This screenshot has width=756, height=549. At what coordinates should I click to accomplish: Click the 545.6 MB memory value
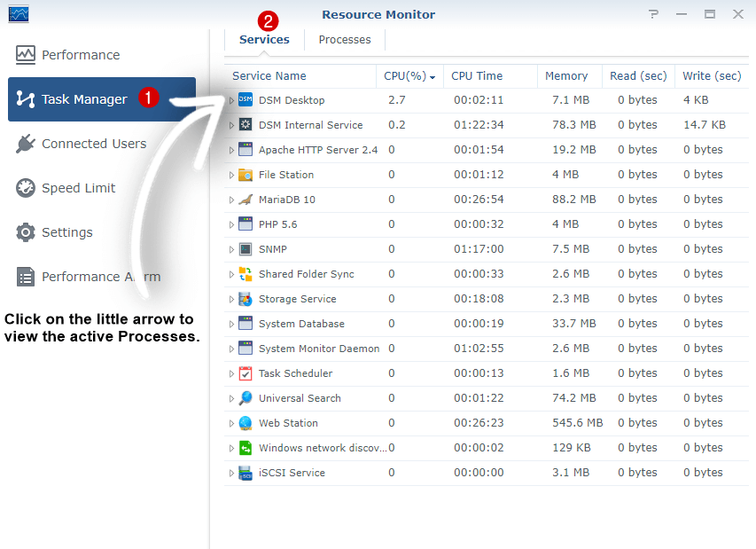coord(578,423)
